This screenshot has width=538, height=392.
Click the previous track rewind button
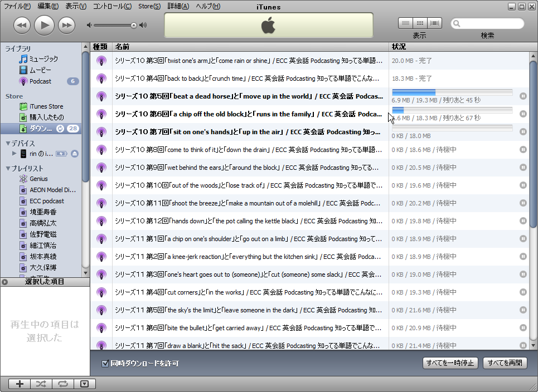(x=22, y=26)
